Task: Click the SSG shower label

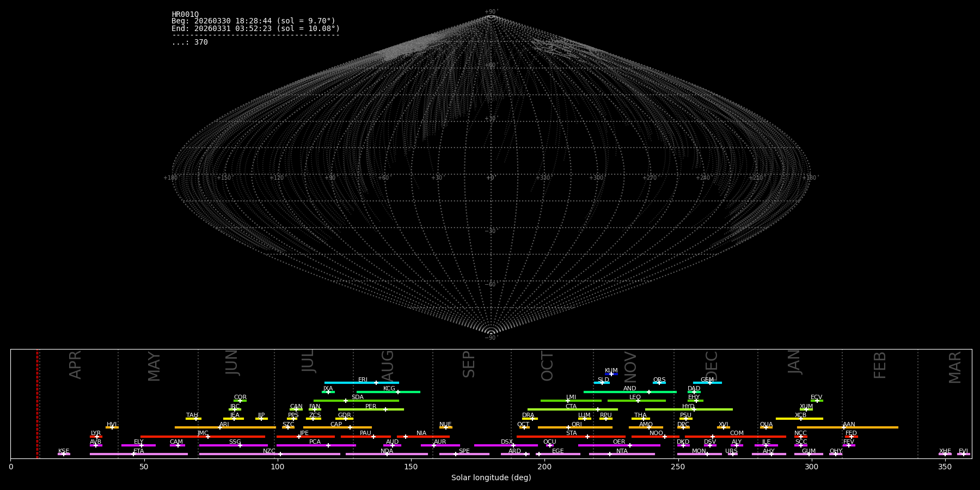Action: coord(235,442)
